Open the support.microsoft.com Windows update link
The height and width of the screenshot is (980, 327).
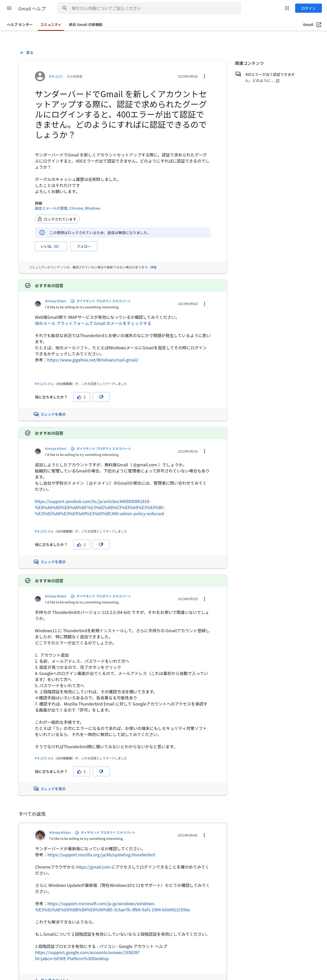(112, 906)
